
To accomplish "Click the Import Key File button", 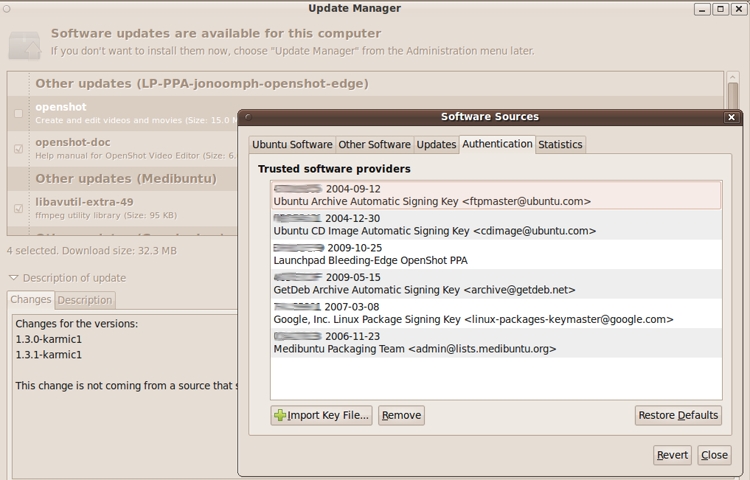I will click(x=321, y=415).
